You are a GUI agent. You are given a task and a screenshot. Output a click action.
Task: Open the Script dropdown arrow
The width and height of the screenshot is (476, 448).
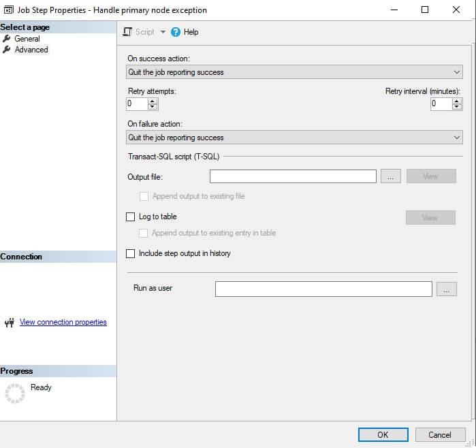pos(163,32)
